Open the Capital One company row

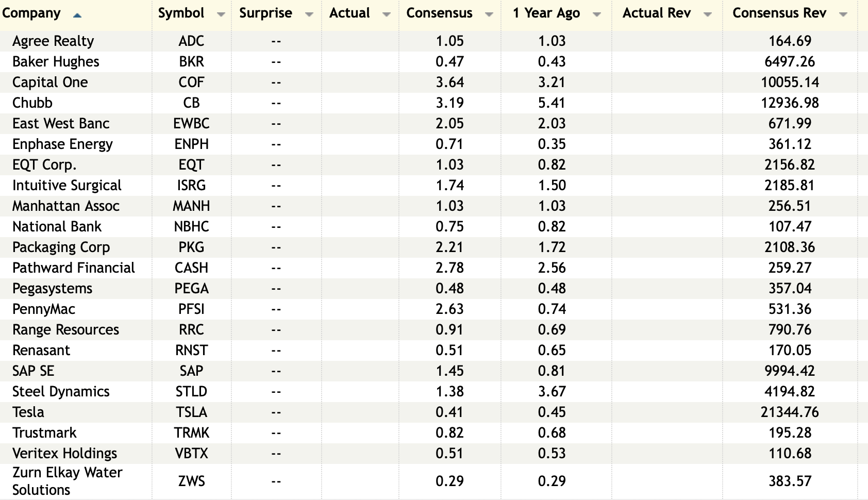[x=50, y=82]
